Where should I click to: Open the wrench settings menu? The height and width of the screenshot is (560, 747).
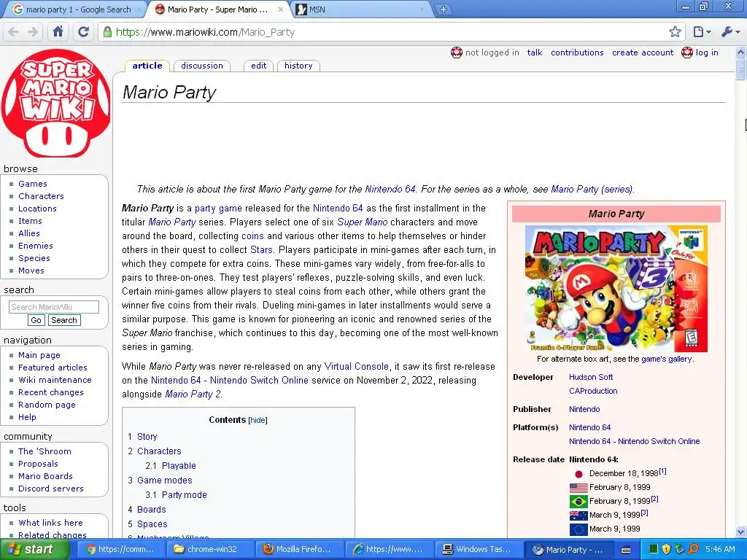point(730,32)
